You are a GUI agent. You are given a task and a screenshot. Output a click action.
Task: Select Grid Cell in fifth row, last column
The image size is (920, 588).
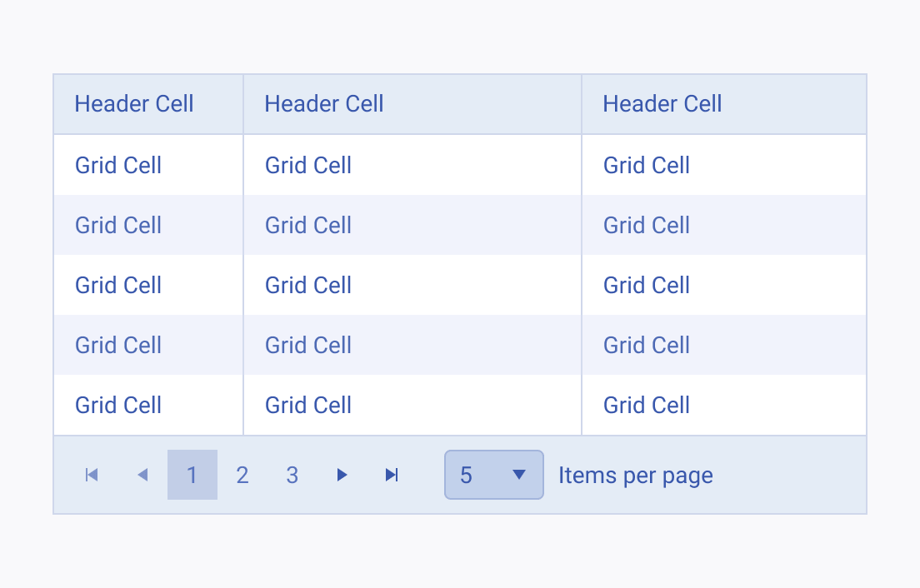click(724, 405)
